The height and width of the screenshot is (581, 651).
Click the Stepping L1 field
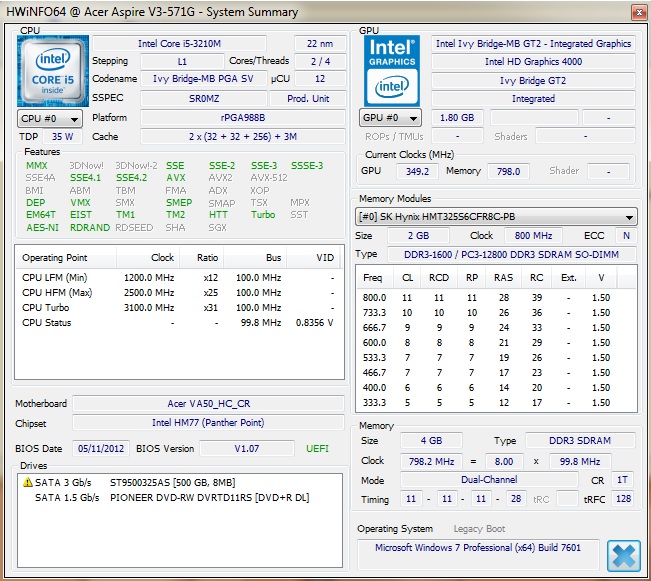pyautogui.click(x=182, y=62)
